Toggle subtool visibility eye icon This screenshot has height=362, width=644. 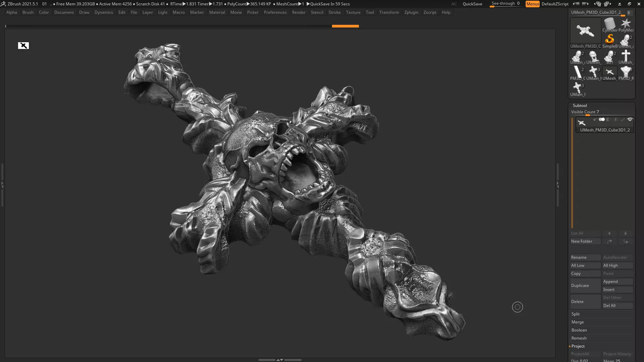630,119
